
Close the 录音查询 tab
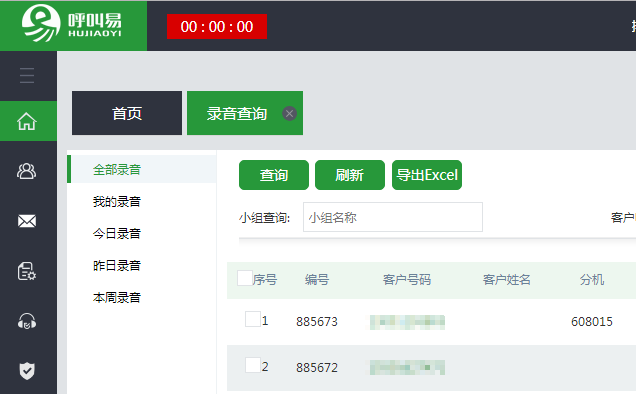(289, 114)
